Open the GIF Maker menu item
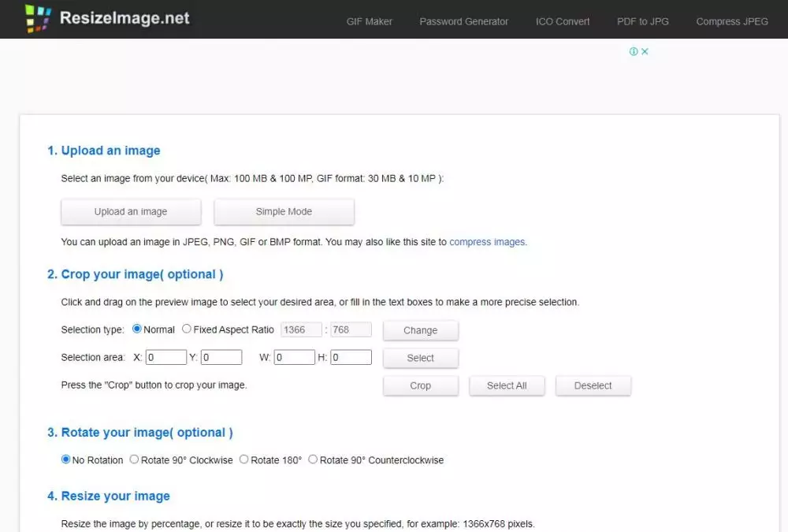This screenshot has height=532, width=788. click(x=369, y=21)
